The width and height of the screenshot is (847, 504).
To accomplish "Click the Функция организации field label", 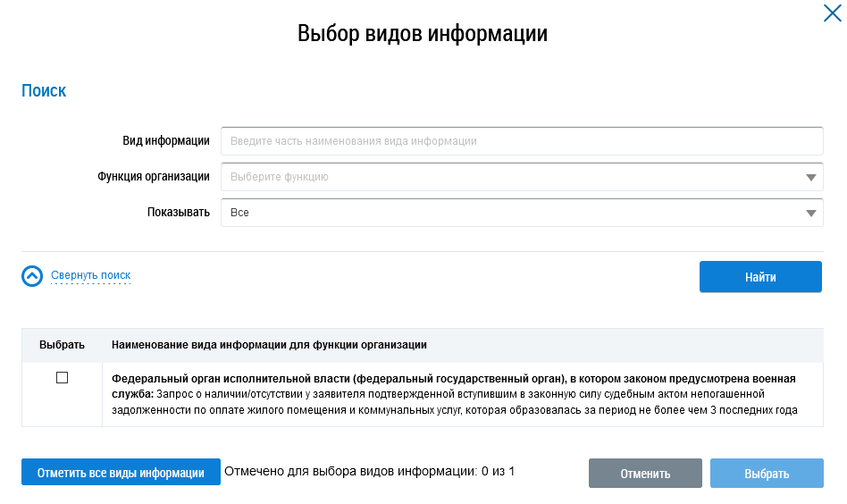I will [x=154, y=177].
